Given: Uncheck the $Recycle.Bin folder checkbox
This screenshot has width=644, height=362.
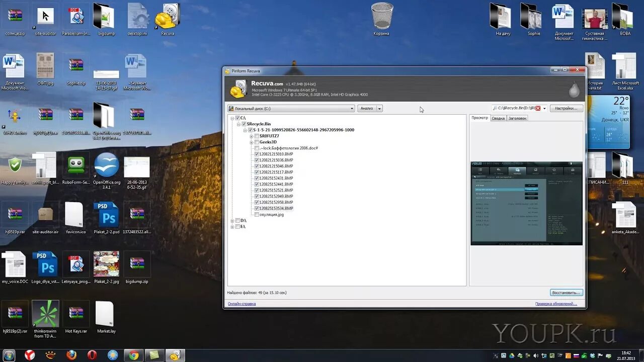Looking at the screenshot, I should pyautogui.click(x=244, y=124).
